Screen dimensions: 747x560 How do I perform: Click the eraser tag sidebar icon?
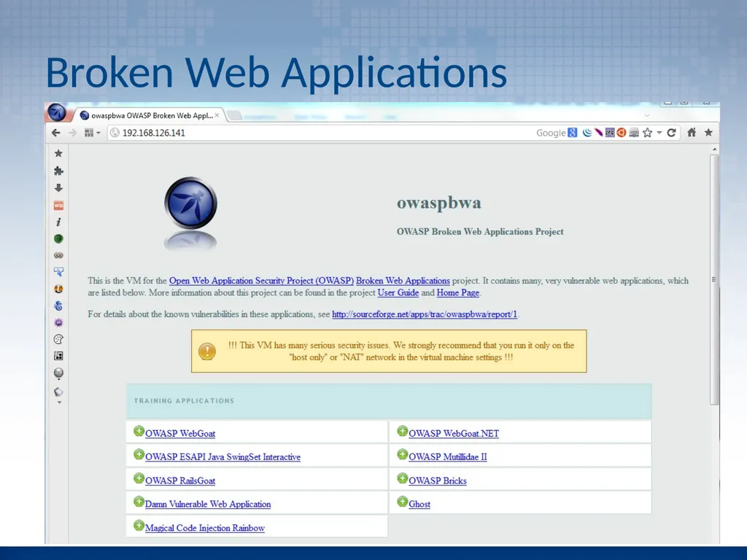point(58,392)
